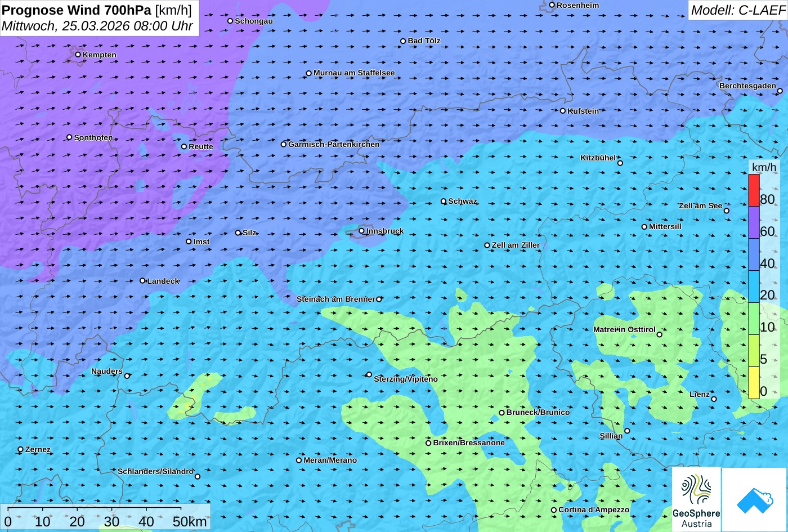This screenshot has height=532, width=788.
Task: Select the Berchtesgaden location dot
Action: 780,91
